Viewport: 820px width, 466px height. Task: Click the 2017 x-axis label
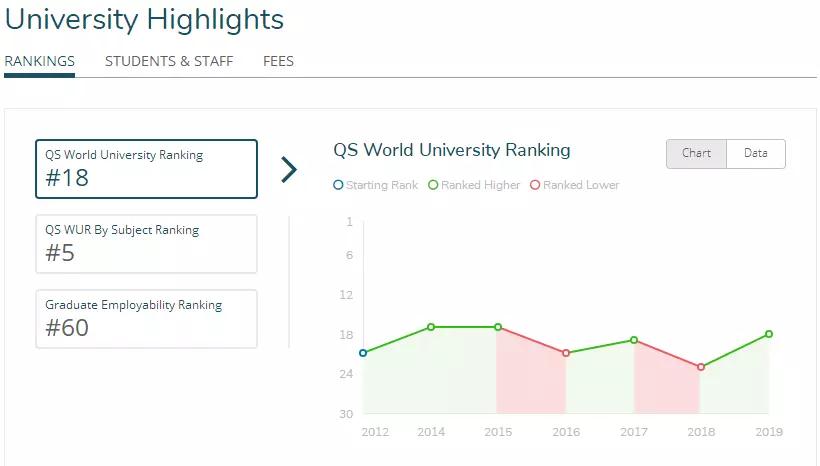click(x=634, y=432)
